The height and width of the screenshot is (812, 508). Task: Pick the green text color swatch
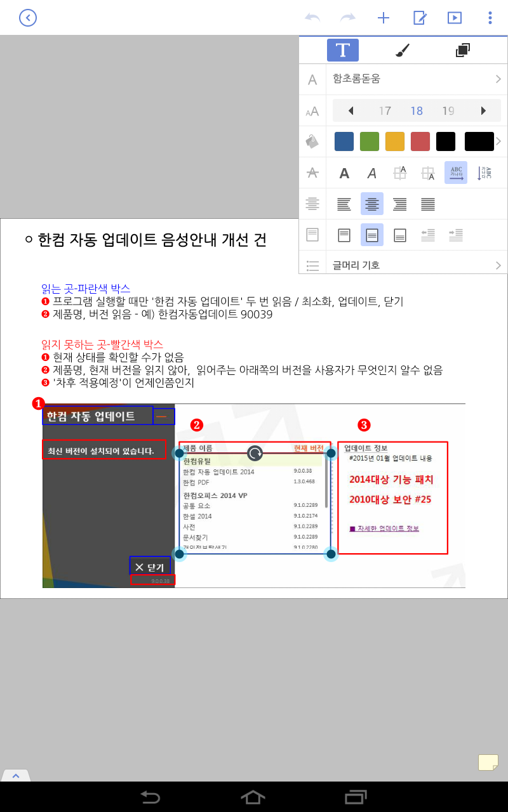tap(370, 141)
